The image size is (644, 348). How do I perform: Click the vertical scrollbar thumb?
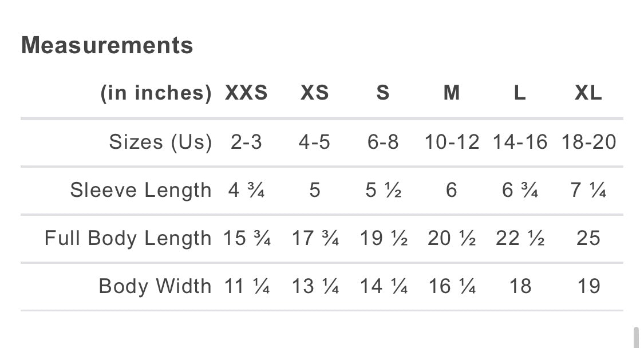tap(636, 338)
